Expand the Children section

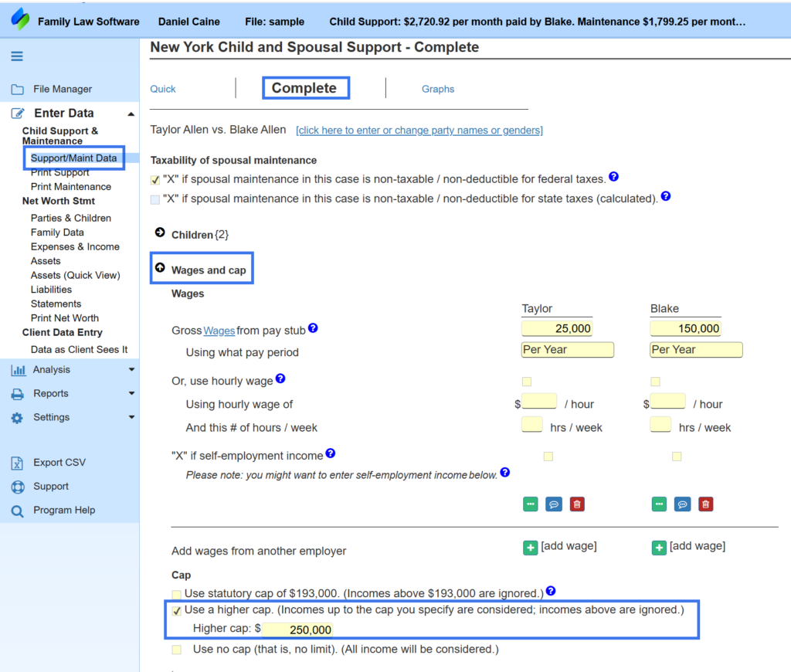(x=160, y=232)
